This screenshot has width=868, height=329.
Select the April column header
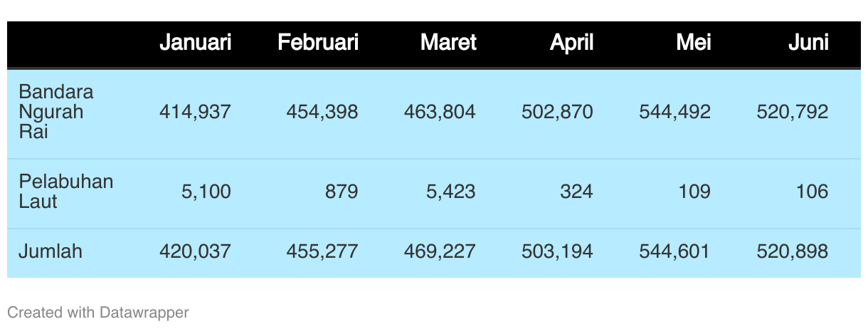(571, 43)
